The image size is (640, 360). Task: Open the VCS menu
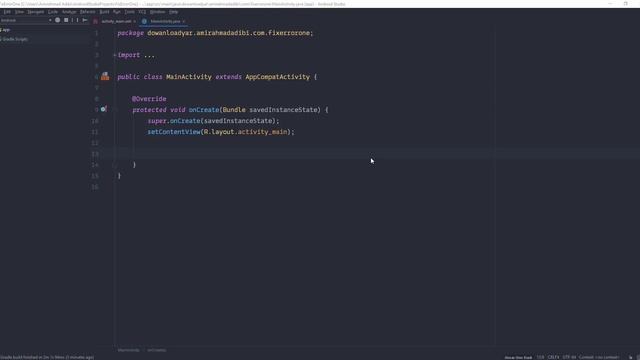tap(142, 12)
